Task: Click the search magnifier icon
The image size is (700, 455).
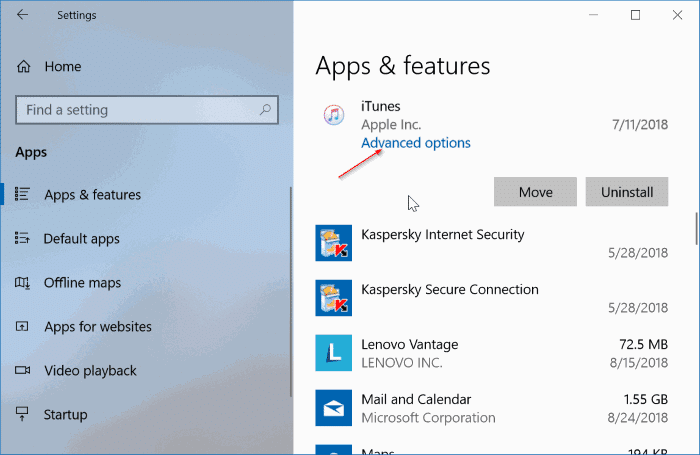Action: [265, 109]
